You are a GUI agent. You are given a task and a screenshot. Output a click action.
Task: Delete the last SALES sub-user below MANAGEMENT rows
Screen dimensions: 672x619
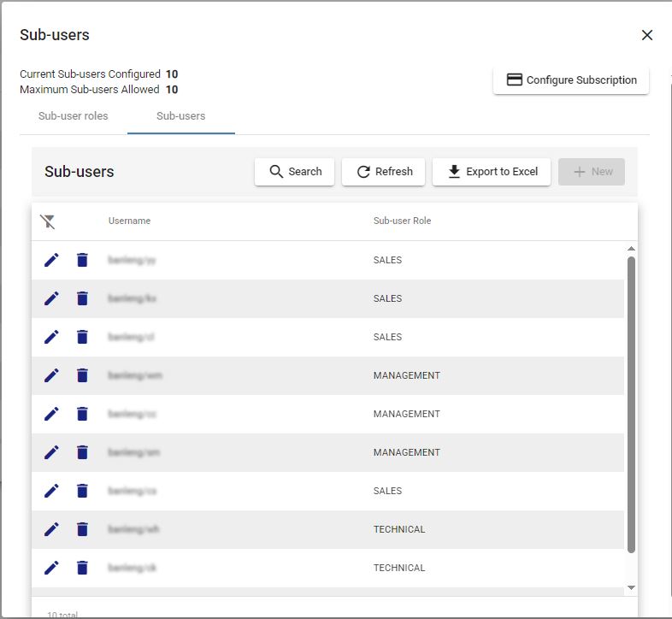point(82,491)
